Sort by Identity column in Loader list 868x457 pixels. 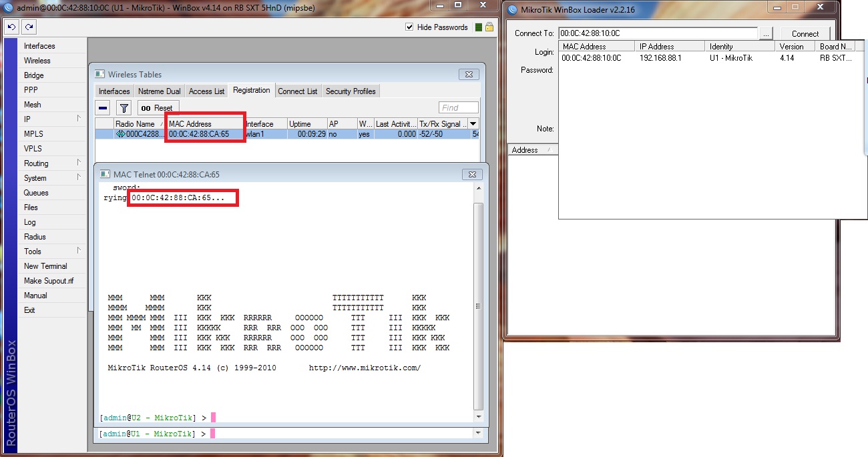tap(740, 47)
